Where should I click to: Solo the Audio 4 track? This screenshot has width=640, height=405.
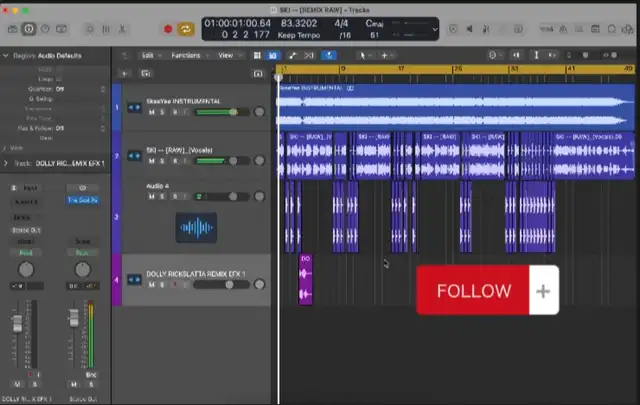click(161, 196)
